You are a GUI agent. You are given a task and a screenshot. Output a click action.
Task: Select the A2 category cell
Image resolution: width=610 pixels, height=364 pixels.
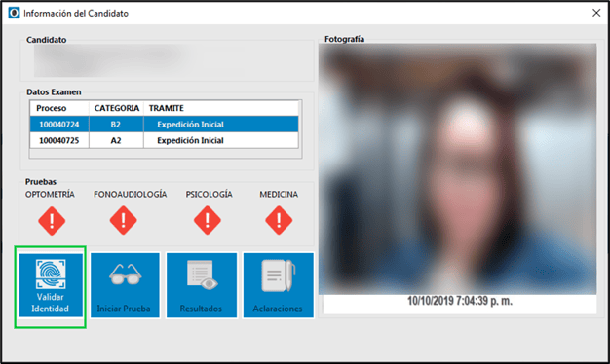pyautogui.click(x=116, y=140)
